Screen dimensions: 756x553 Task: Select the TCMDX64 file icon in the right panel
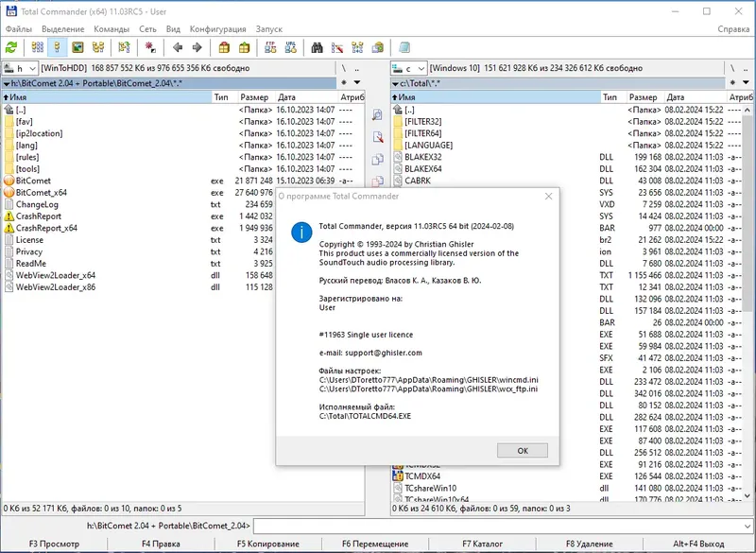(398, 475)
